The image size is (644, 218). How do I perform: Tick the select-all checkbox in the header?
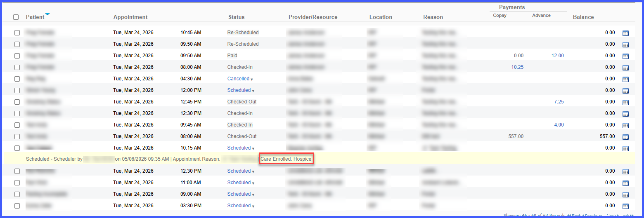tap(16, 17)
